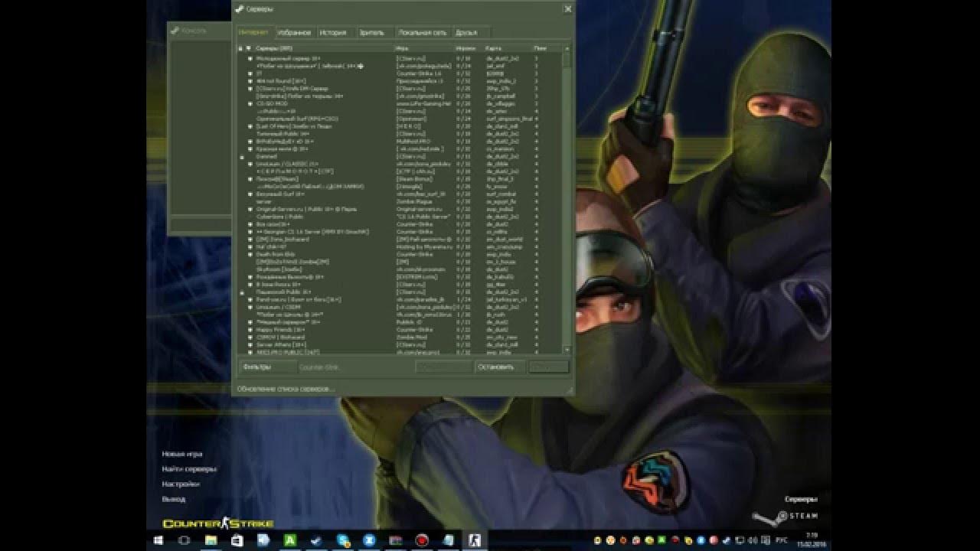Click the Hosting by Myarena.ru game cell
This screenshot has width=980, height=551.
pos(426,246)
